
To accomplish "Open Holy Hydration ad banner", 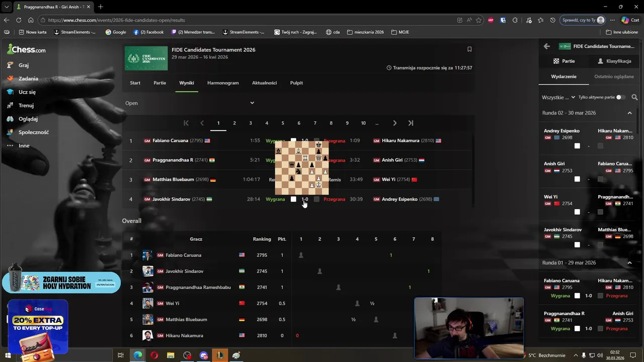I will [x=61, y=282].
